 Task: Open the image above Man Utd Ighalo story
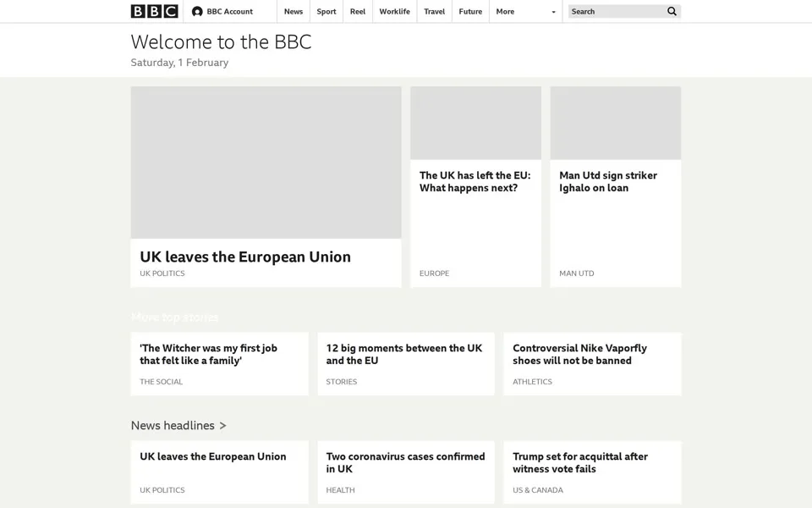tap(615, 123)
